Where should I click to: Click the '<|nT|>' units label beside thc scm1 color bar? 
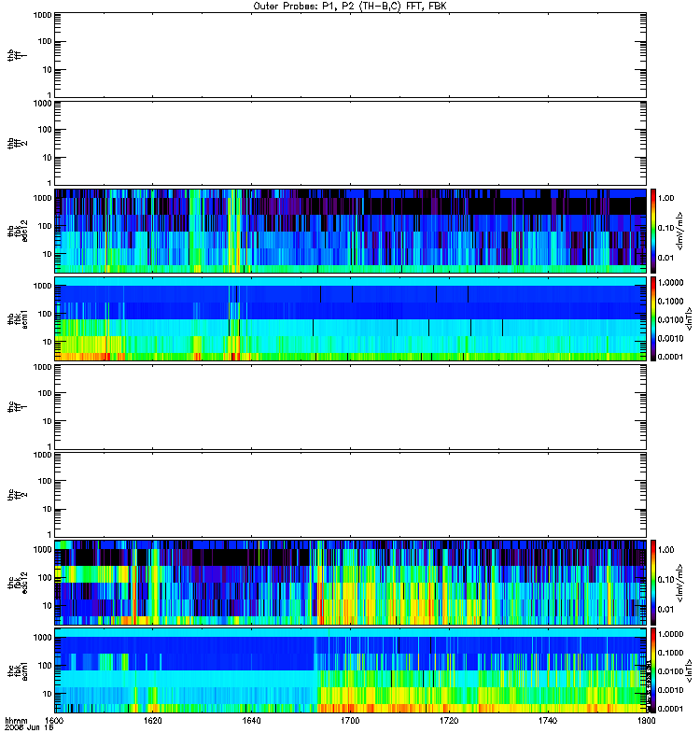pos(689,670)
